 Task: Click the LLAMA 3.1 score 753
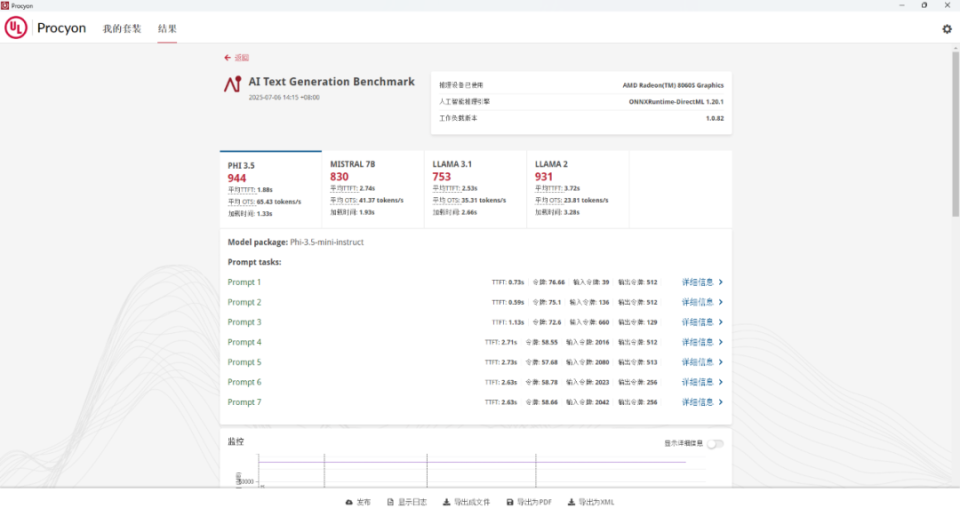(441, 177)
